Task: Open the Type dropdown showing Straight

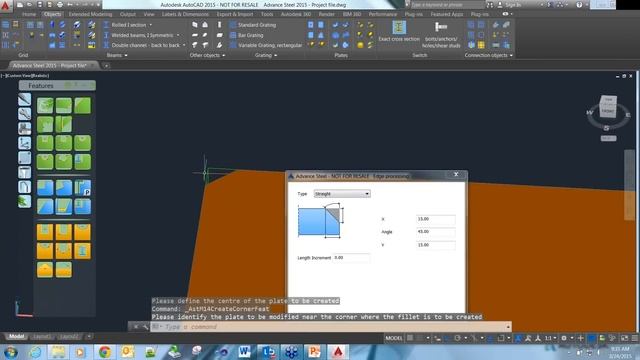Action: pyautogui.click(x=342, y=194)
